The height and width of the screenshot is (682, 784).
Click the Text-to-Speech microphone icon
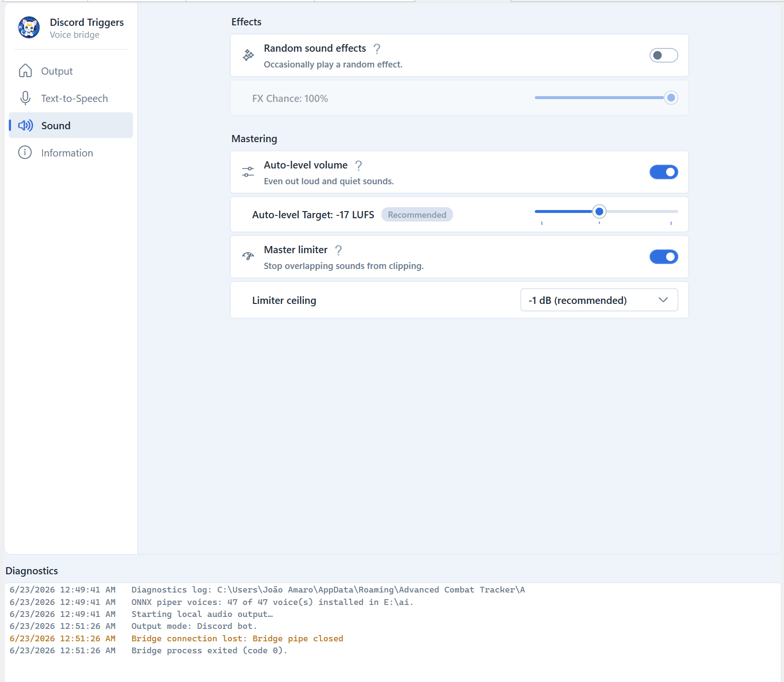(25, 98)
